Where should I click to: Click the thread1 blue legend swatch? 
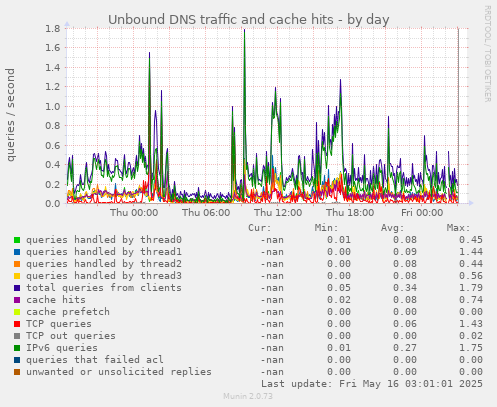click(17, 252)
